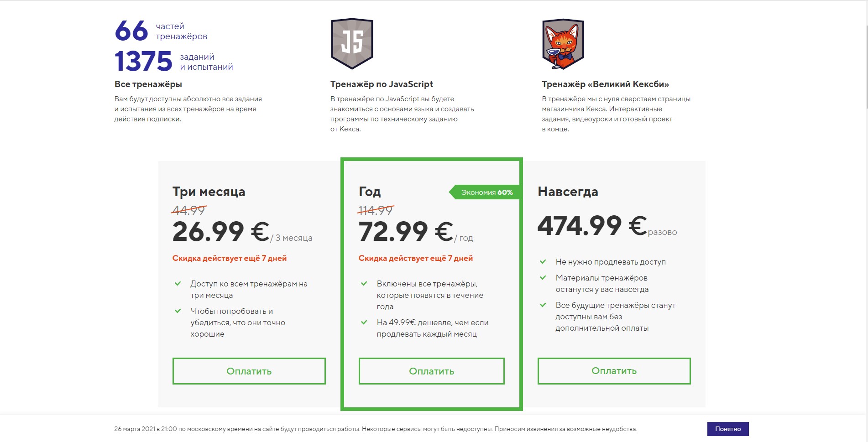The width and height of the screenshot is (868, 442).
Task: Click the checkmark beside 'Включены все тренажёры'
Action: [364, 283]
